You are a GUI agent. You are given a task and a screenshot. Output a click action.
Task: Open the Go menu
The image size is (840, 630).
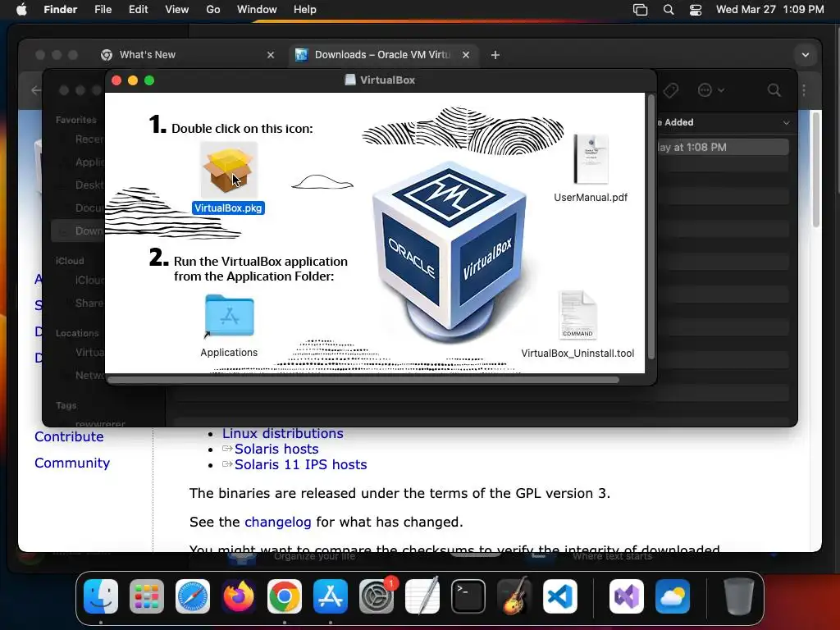pos(213,10)
